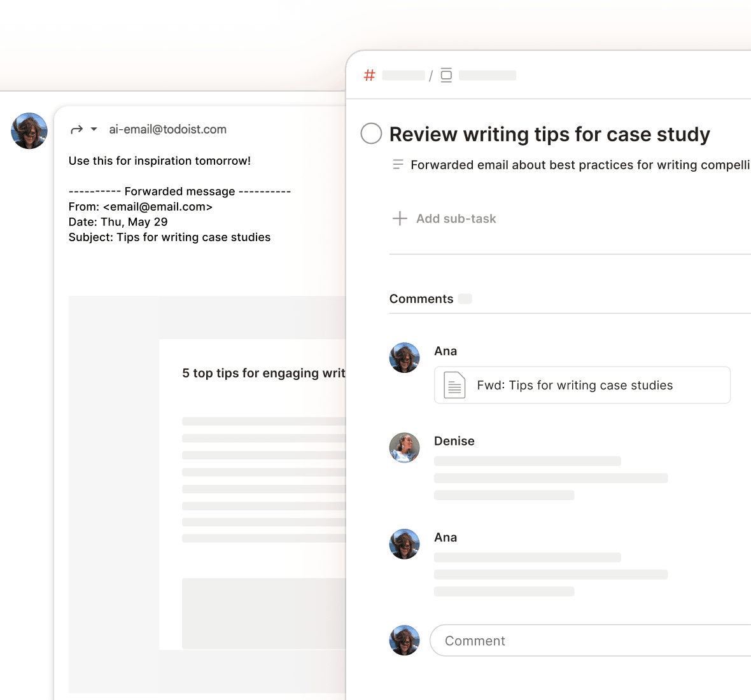This screenshot has height=700, width=751.
Task: Click the document icon on the forwarded email attachment
Action: (454, 384)
